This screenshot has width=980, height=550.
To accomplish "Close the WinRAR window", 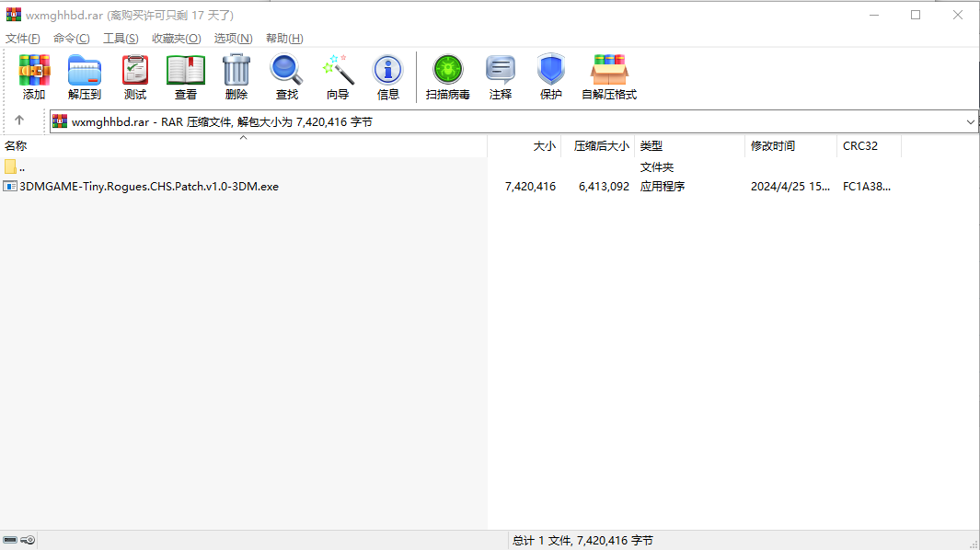I will tap(958, 15).
